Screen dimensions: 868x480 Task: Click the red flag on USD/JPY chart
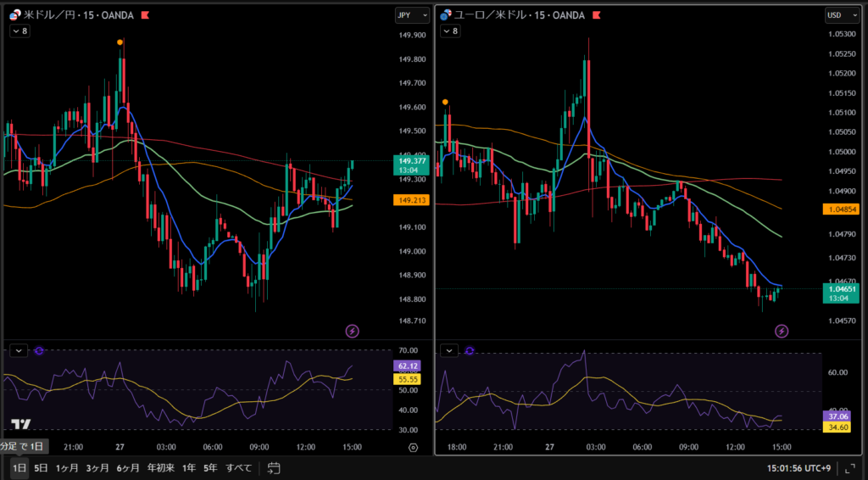click(146, 15)
